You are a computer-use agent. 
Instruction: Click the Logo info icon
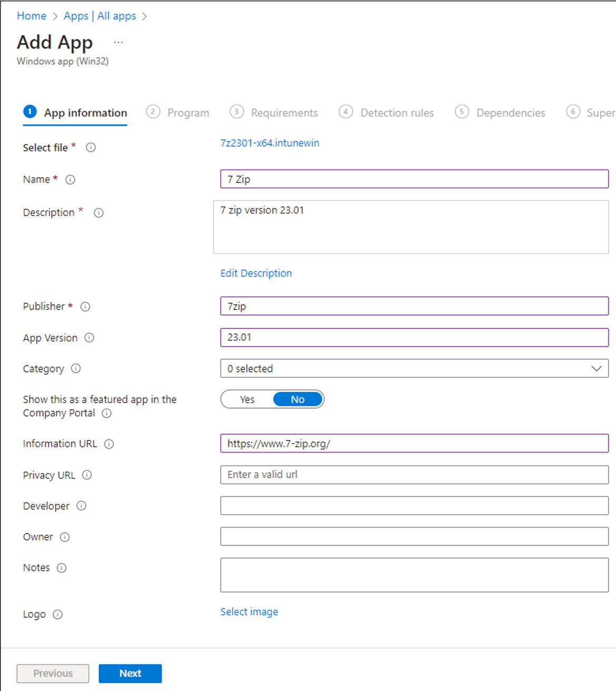click(x=58, y=614)
